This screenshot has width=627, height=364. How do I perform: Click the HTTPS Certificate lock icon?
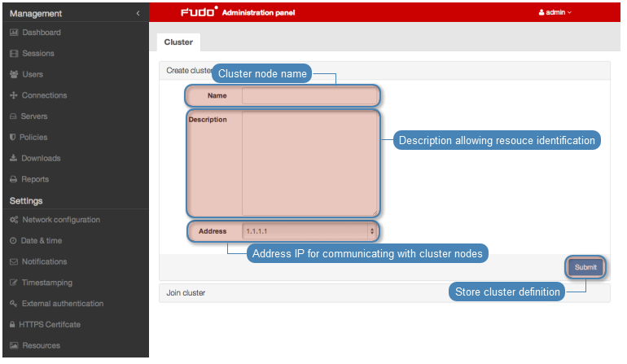[12, 324]
